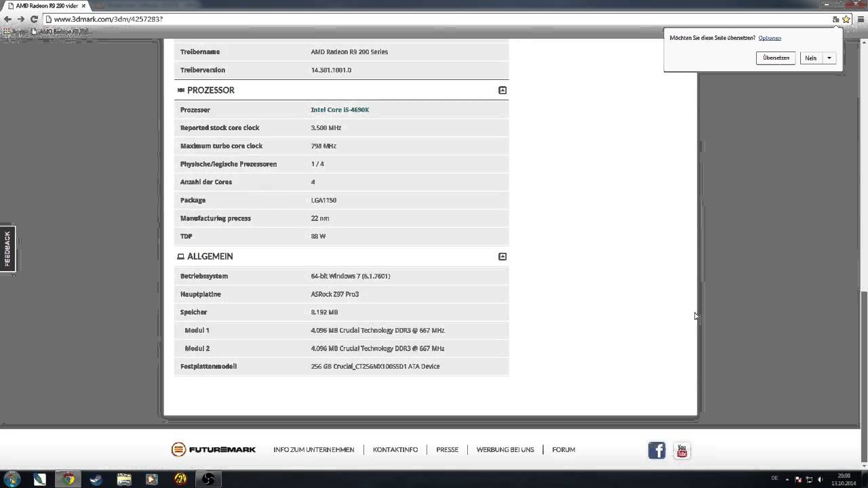
Task: Select the ALLGEMEIN section heading
Action: coord(210,256)
